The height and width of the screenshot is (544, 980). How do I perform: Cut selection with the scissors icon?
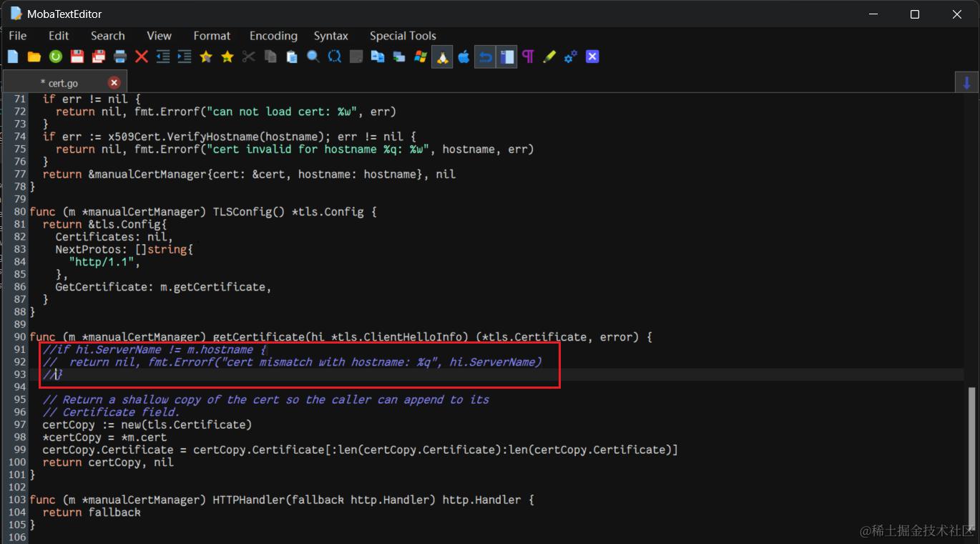[249, 57]
